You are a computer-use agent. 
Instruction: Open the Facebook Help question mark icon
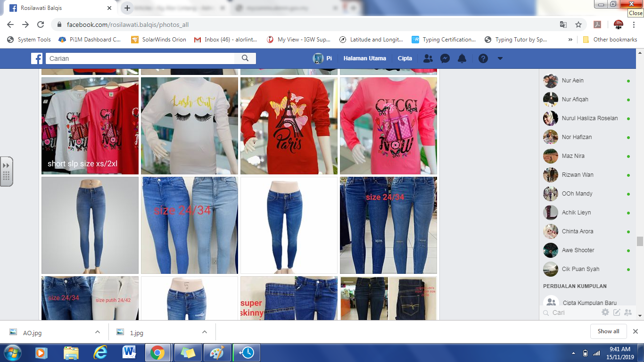pyautogui.click(x=483, y=58)
